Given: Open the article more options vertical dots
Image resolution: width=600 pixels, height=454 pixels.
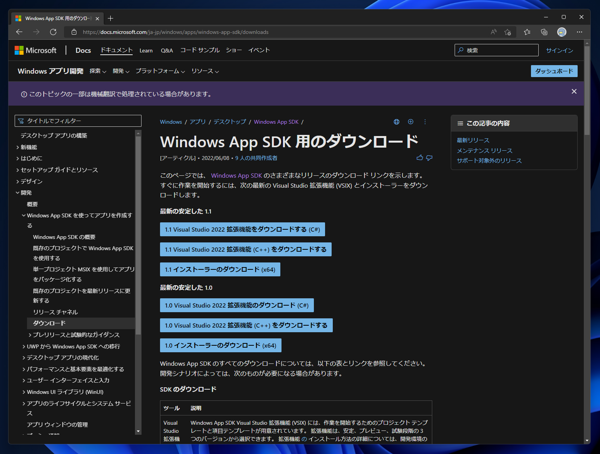Looking at the screenshot, I should tap(425, 122).
